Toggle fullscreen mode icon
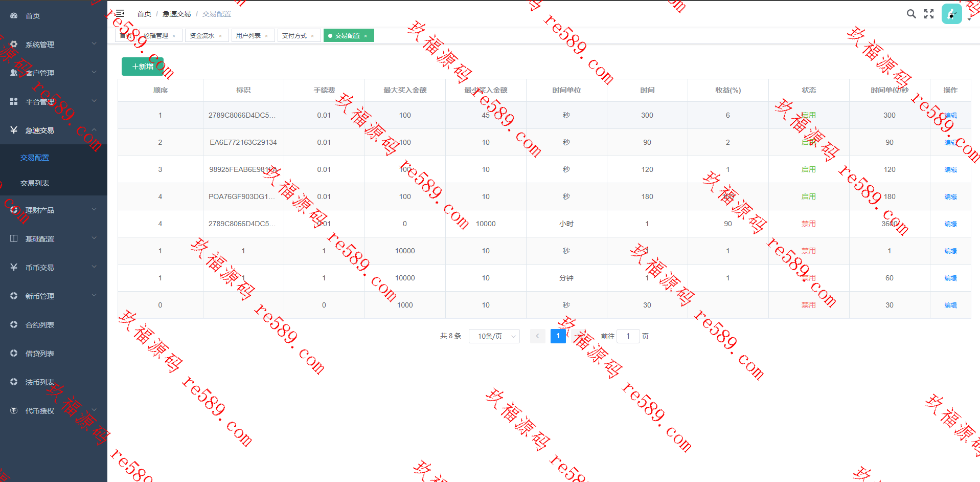The width and height of the screenshot is (980, 482). tap(929, 14)
